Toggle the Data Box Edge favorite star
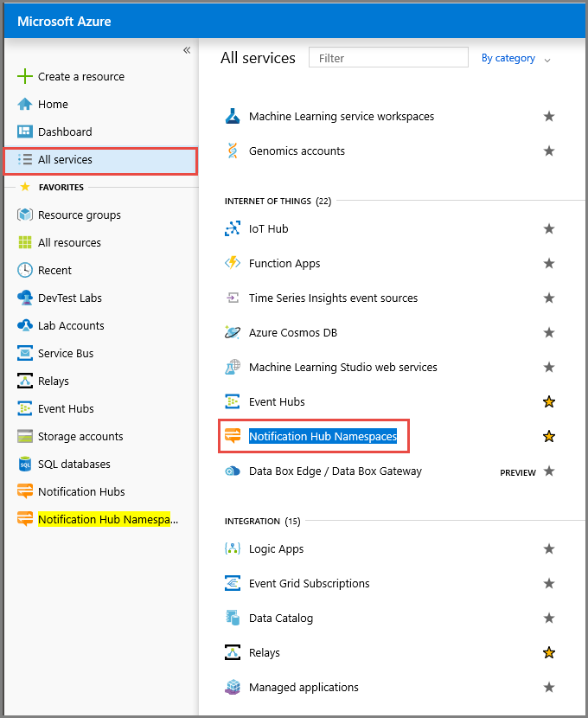The image size is (588, 718). (x=548, y=471)
